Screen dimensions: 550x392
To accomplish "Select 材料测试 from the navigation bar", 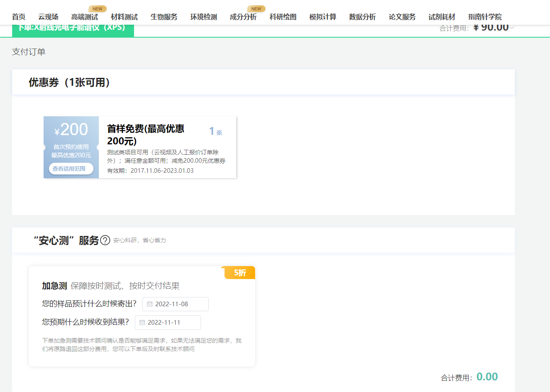I will coord(124,17).
